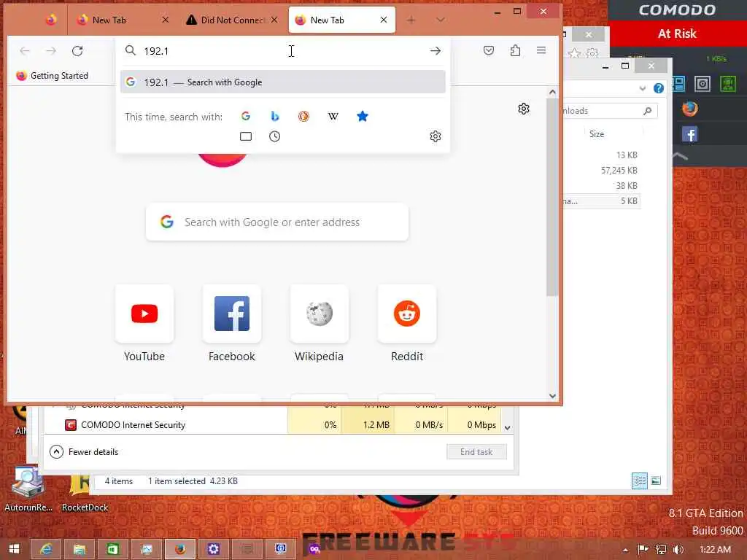Open the Firefox Extensions button
Viewport: 747px width, 560px height.
(x=515, y=50)
